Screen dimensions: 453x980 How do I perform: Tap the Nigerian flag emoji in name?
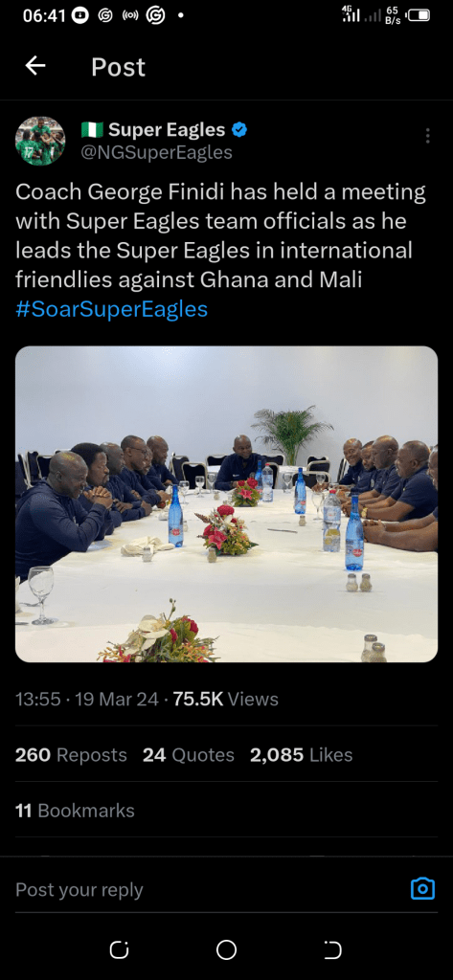[92, 130]
